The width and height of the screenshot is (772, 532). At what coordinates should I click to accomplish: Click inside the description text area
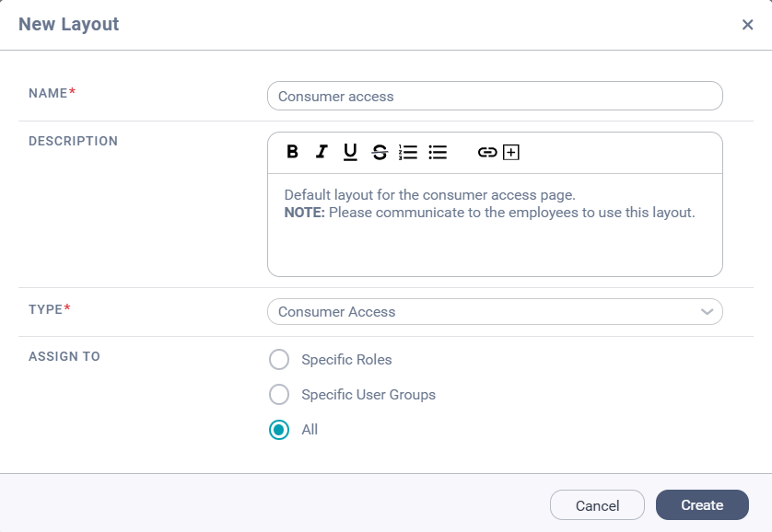[x=495, y=225]
